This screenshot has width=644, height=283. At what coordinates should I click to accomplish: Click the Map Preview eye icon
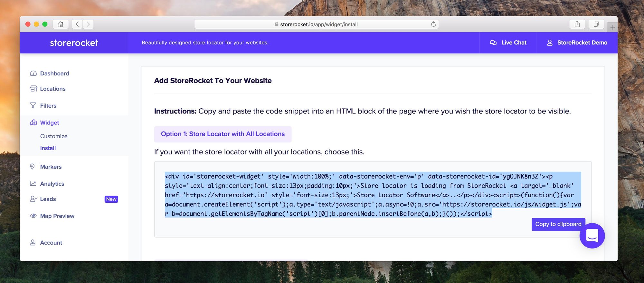pos(33,216)
